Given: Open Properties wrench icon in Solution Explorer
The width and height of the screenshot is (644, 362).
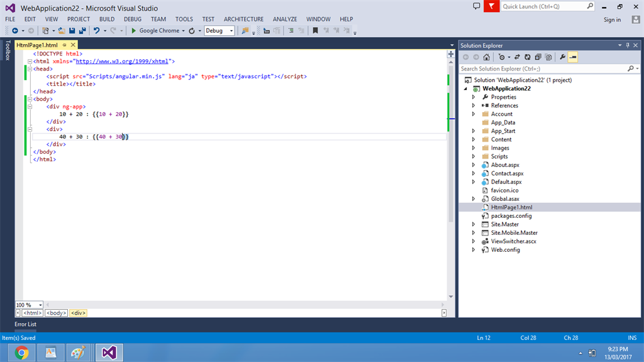Looking at the screenshot, I should coord(563,57).
